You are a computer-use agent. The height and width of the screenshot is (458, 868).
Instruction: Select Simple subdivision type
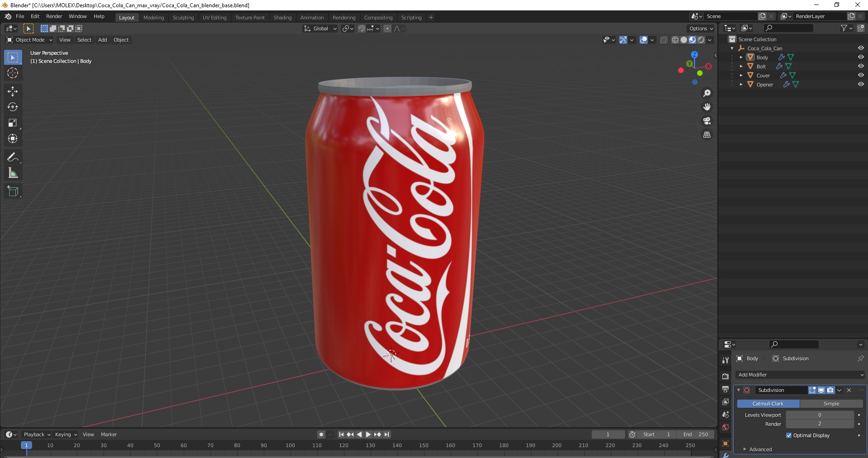[831, 404]
